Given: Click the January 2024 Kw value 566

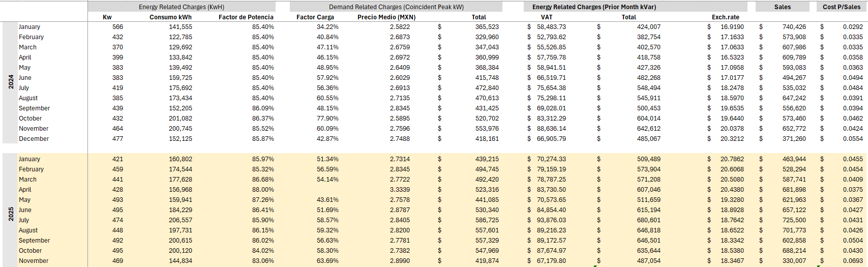Looking at the screenshot, I should (117, 27).
